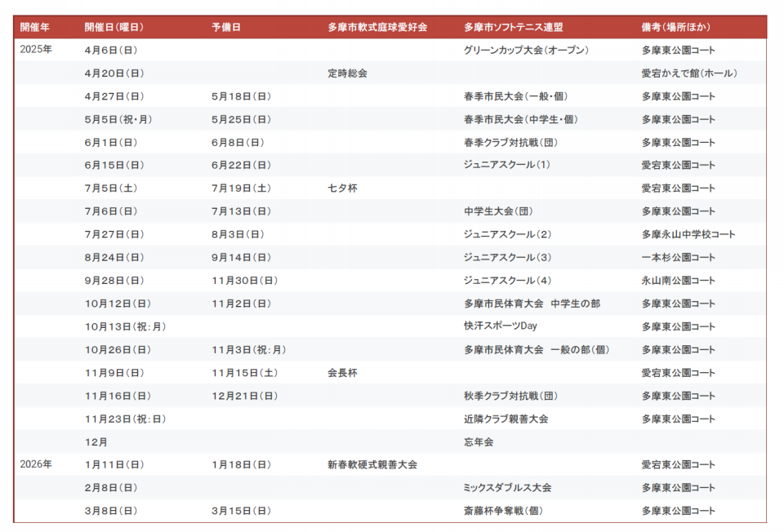
Task: Click the date 4月20日(日)
Action: [114, 73]
